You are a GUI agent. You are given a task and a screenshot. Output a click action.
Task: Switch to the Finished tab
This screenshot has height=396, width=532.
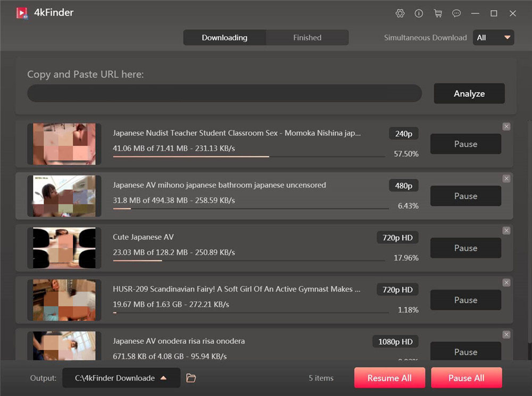[307, 37]
